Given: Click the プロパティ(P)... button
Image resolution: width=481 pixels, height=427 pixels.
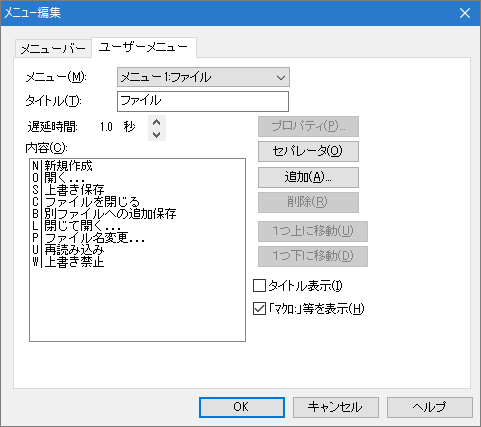Looking at the screenshot, I should point(308,126).
